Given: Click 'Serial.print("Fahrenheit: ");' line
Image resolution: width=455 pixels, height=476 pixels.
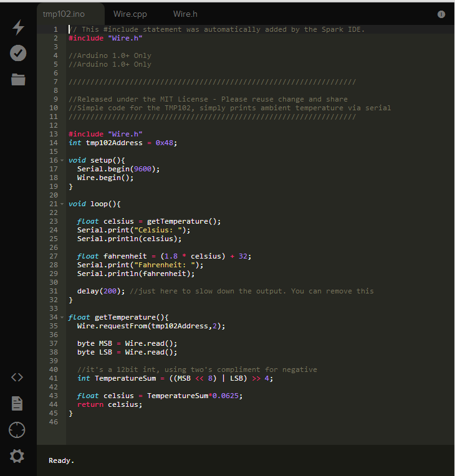Looking at the screenshot, I should click(140, 265).
